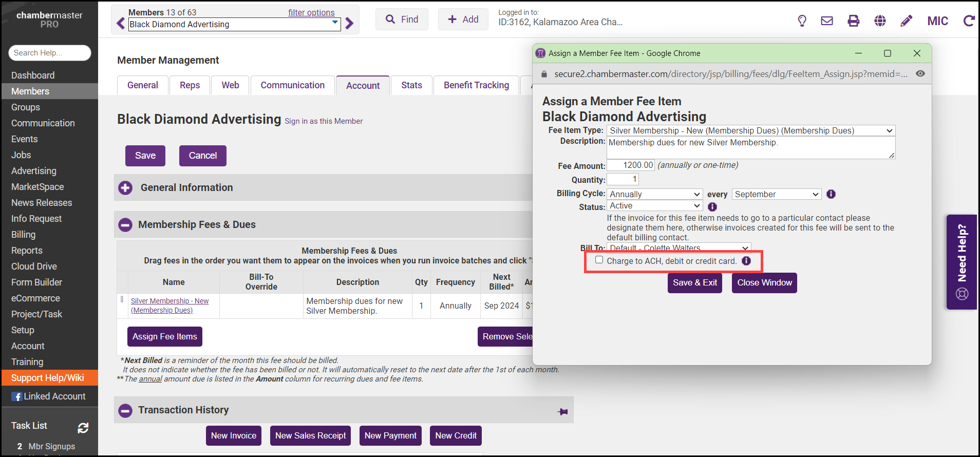Click the pencil edit icon

click(907, 21)
